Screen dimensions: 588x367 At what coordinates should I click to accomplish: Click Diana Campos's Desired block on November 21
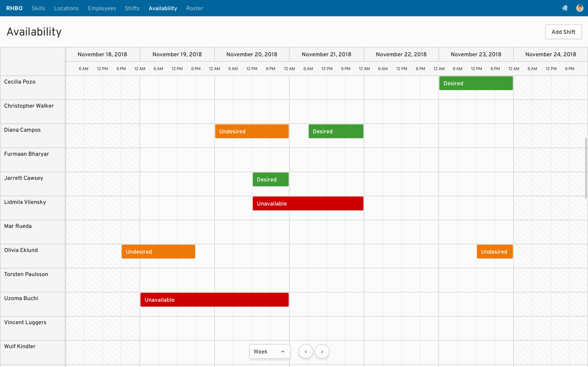click(x=336, y=131)
